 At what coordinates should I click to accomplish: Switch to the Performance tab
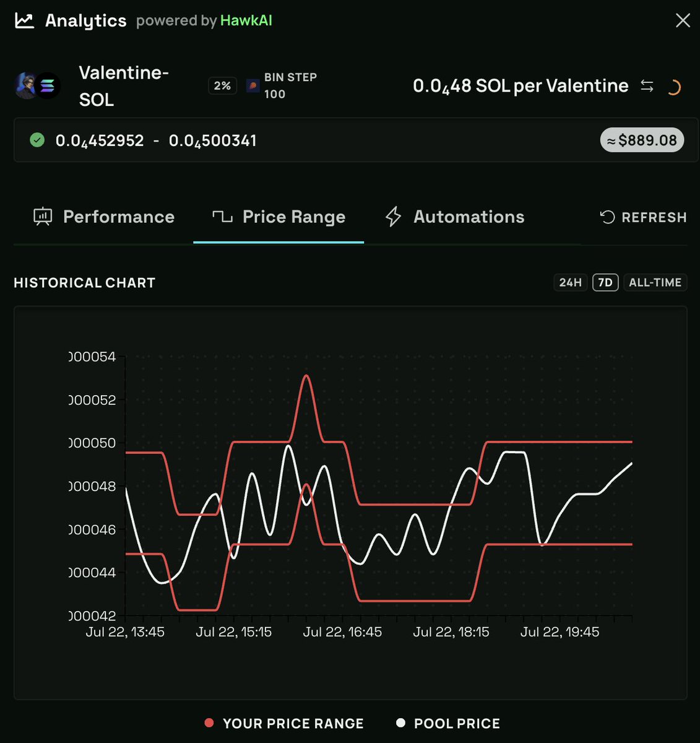(x=103, y=217)
